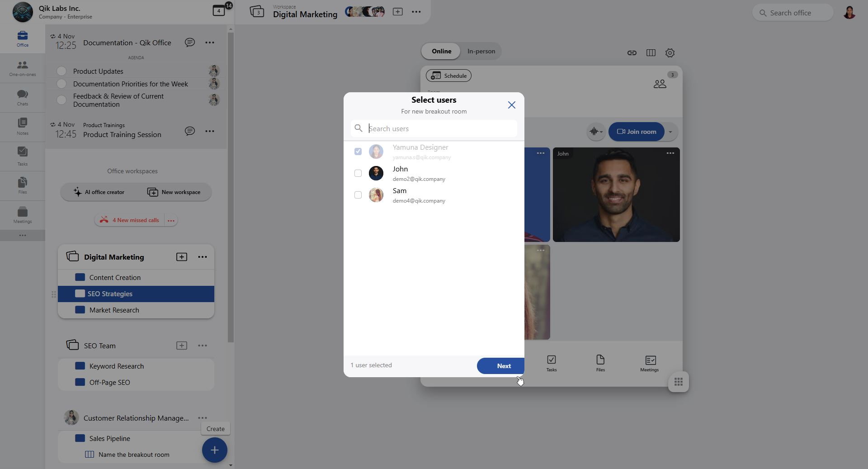
Task: Open the One-on-ones sidebar section
Action: [x=22, y=68]
